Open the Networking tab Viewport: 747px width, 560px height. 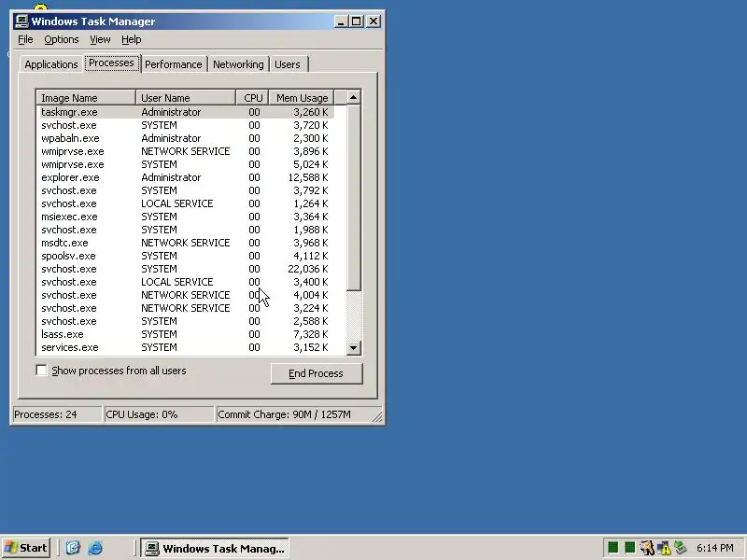point(238,64)
